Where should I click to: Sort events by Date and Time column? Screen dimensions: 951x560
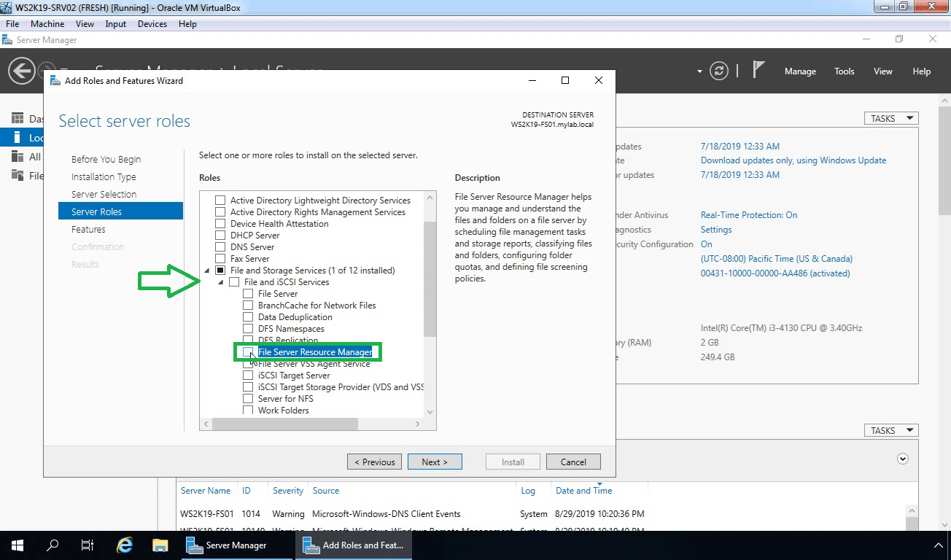click(x=584, y=491)
